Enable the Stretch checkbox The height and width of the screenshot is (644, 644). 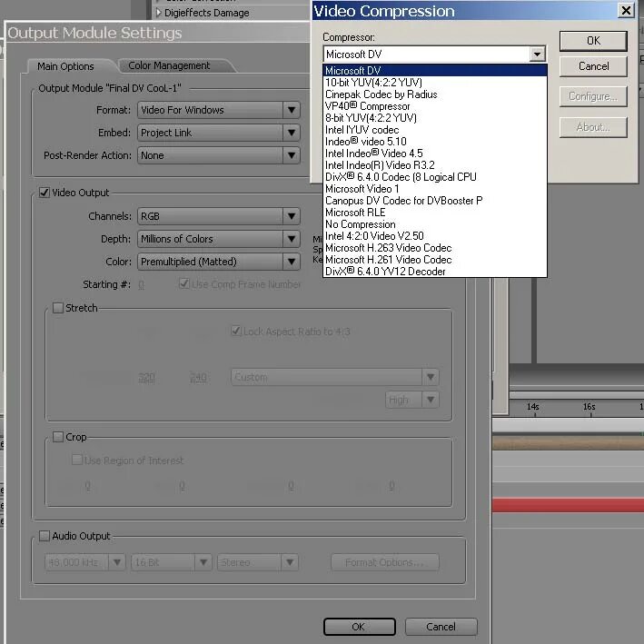click(58, 308)
